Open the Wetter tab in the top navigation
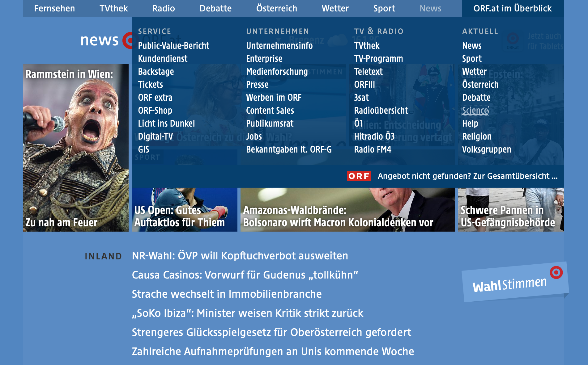Image resolution: width=588 pixels, height=365 pixels. tap(335, 8)
